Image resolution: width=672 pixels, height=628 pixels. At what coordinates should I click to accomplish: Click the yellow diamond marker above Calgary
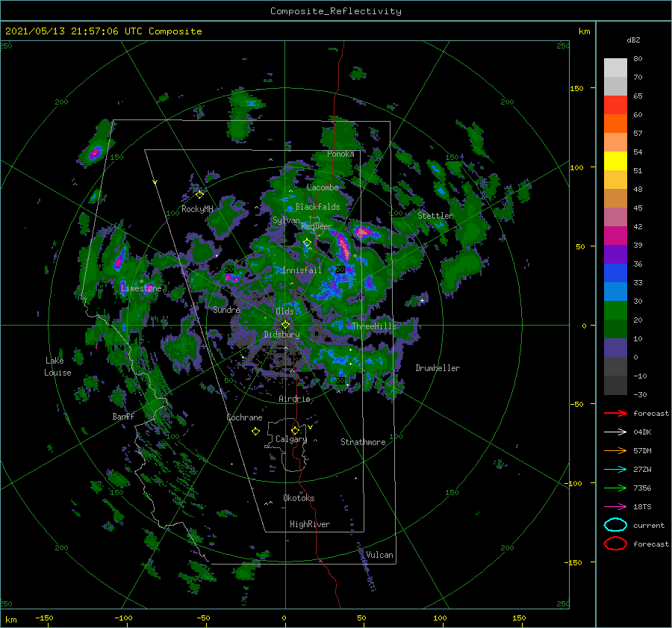click(x=295, y=430)
